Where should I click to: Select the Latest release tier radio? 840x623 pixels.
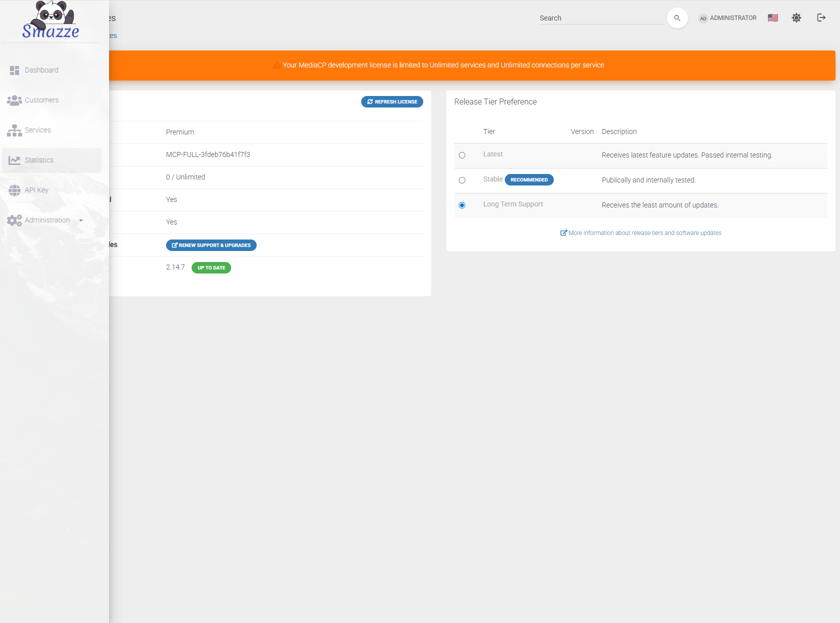(x=462, y=155)
